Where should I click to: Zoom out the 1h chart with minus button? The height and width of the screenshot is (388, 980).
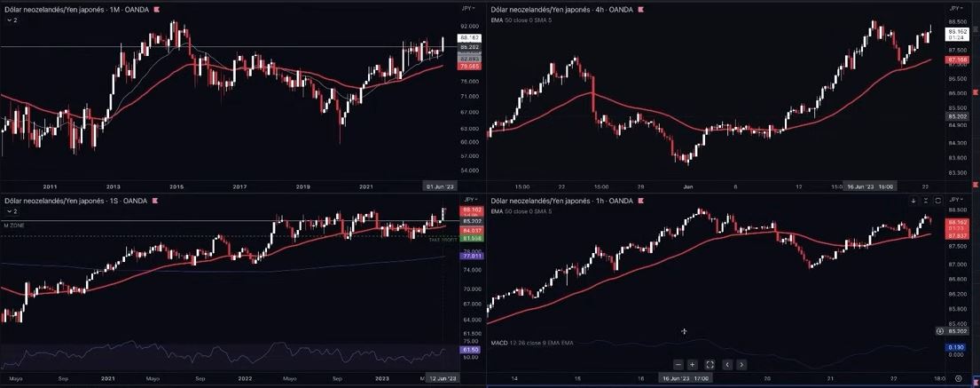pos(678,364)
